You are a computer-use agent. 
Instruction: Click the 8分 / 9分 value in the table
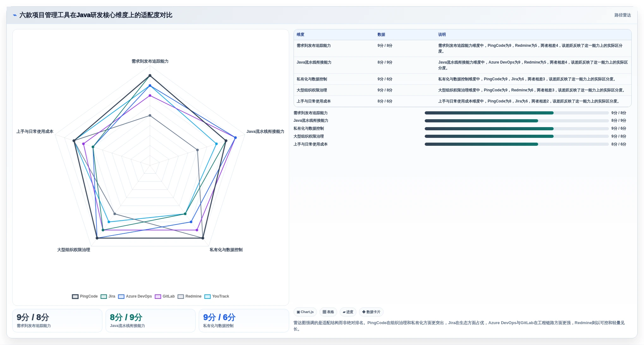click(x=385, y=62)
